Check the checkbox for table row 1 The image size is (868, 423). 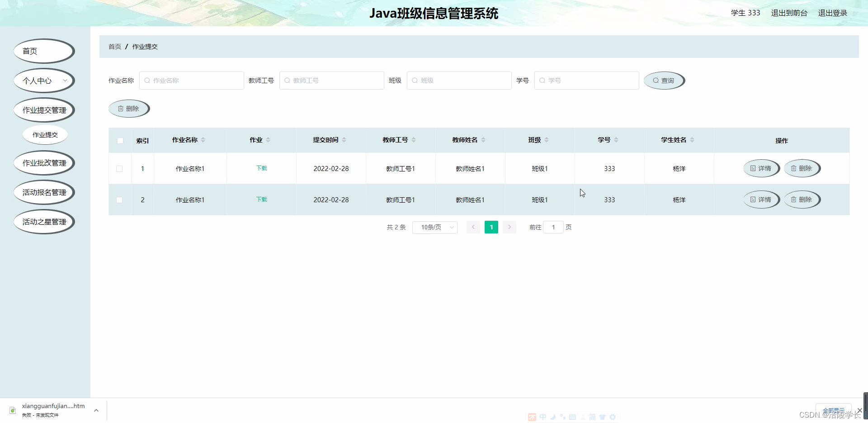[120, 168]
